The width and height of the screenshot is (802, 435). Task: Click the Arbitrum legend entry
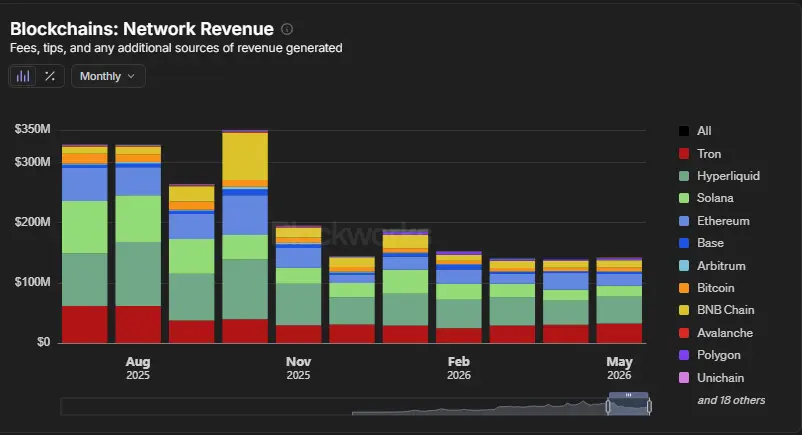pos(712,266)
